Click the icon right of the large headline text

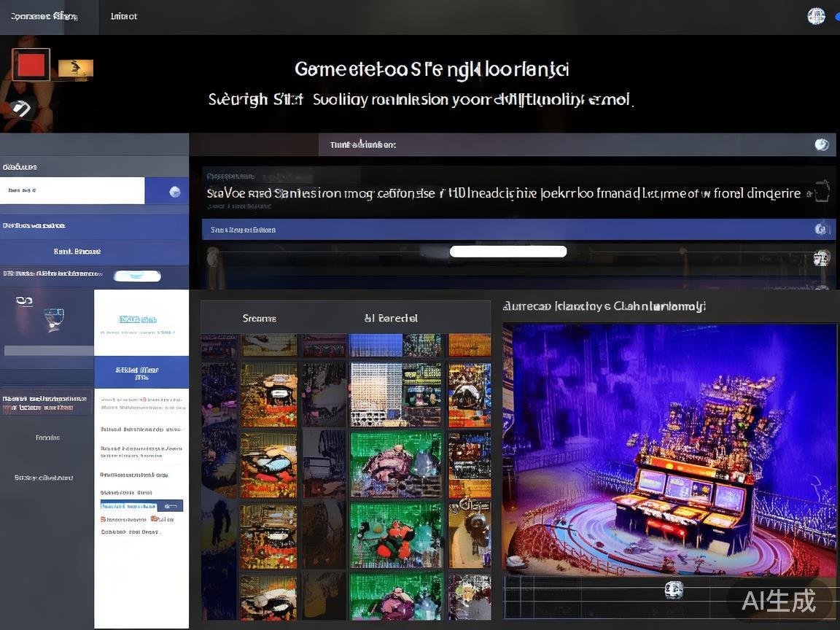[822, 192]
